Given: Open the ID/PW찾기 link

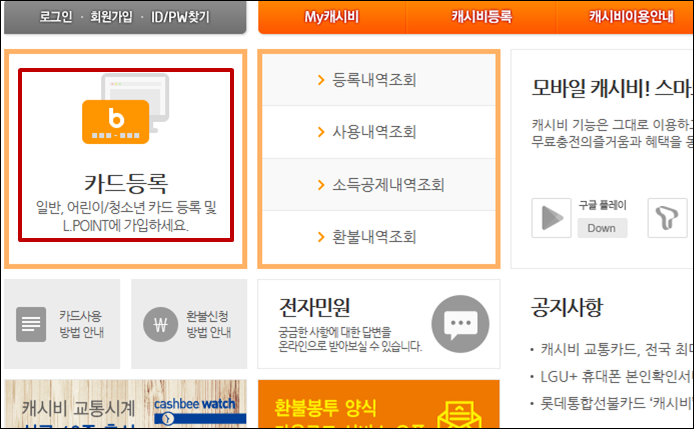Looking at the screenshot, I should tap(180, 17).
